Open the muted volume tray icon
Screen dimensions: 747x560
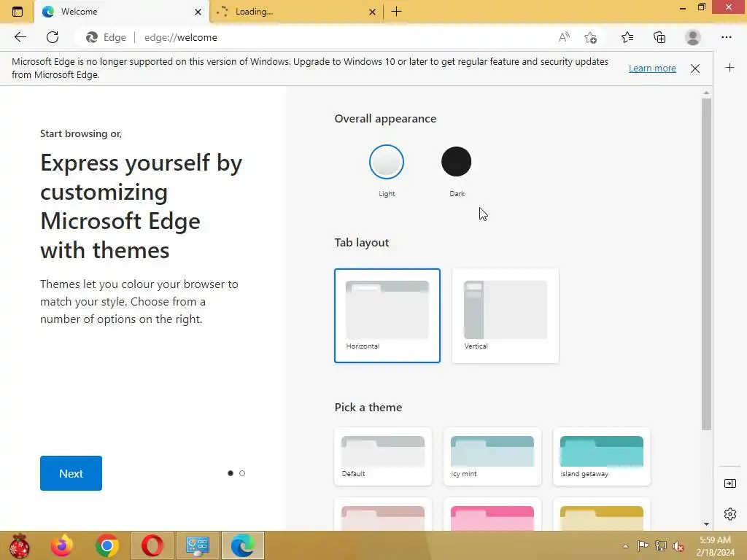pos(678,545)
